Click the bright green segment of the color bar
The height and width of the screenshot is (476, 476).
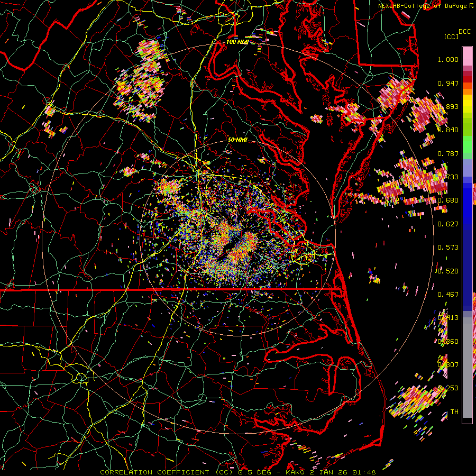click(467, 144)
